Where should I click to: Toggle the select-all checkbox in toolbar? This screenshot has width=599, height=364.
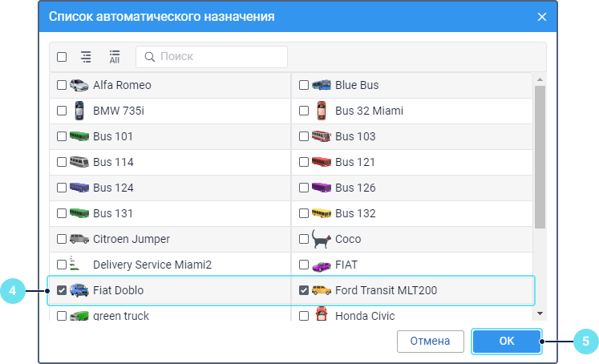pos(62,57)
